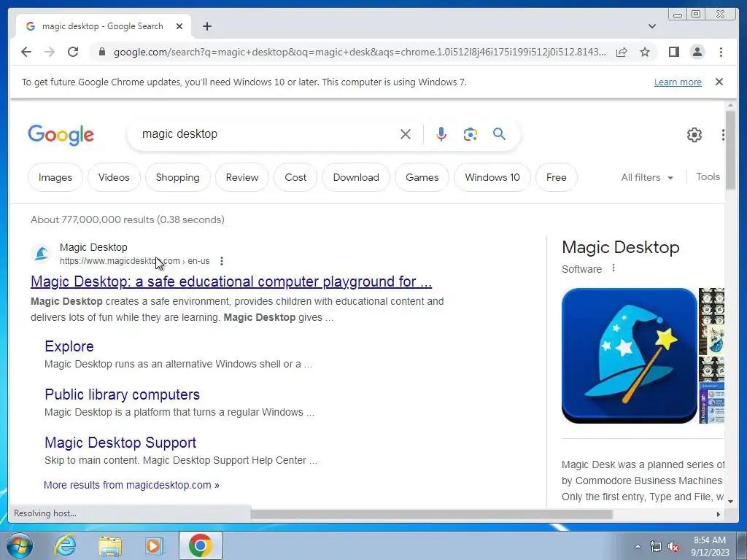Show hidden system tray icons

(x=638, y=547)
